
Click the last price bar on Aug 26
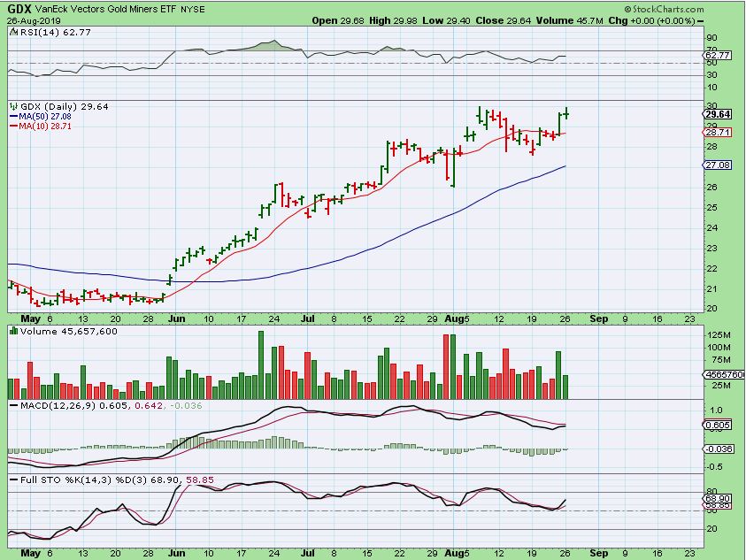pos(566,113)
